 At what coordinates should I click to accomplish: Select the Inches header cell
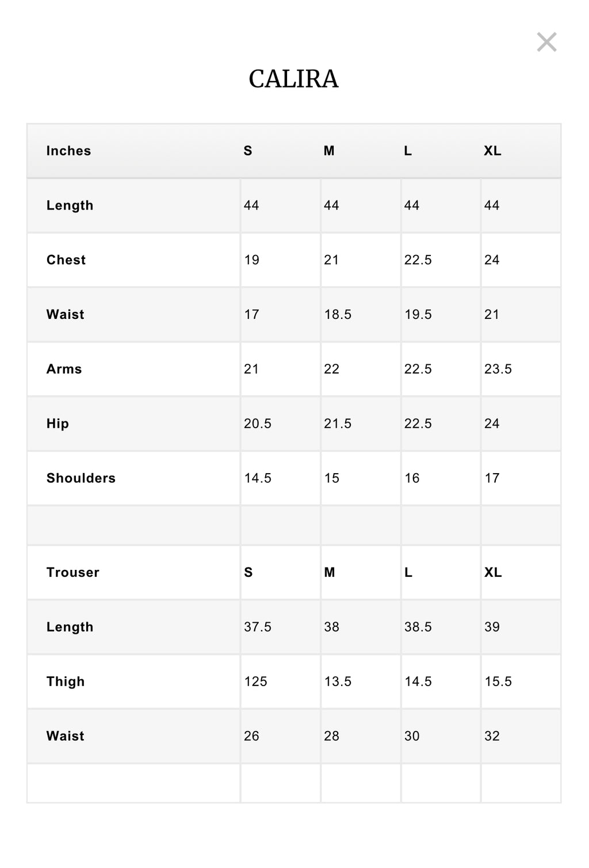68,151
